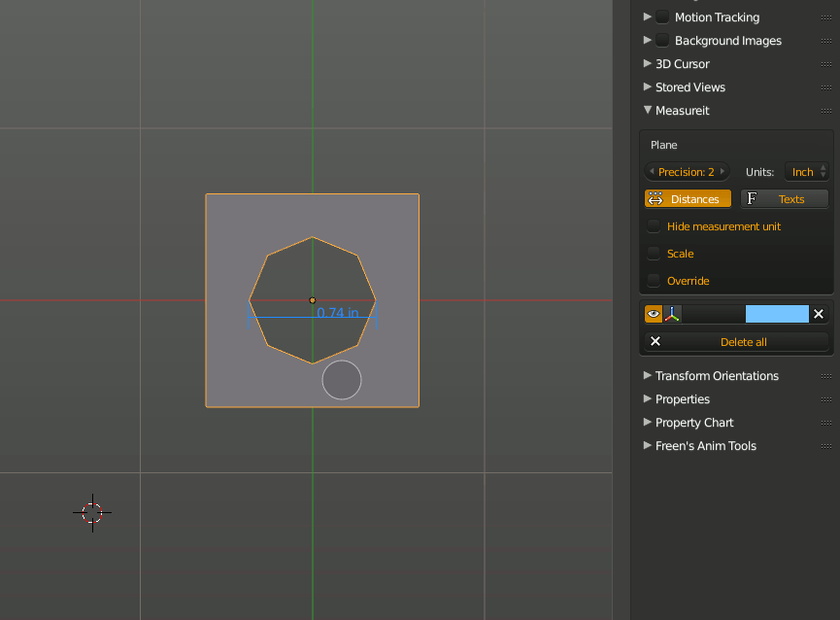840x620 pixels.
Task: Enable the Hide measurement unit checkbox
Action: [654, 225]
